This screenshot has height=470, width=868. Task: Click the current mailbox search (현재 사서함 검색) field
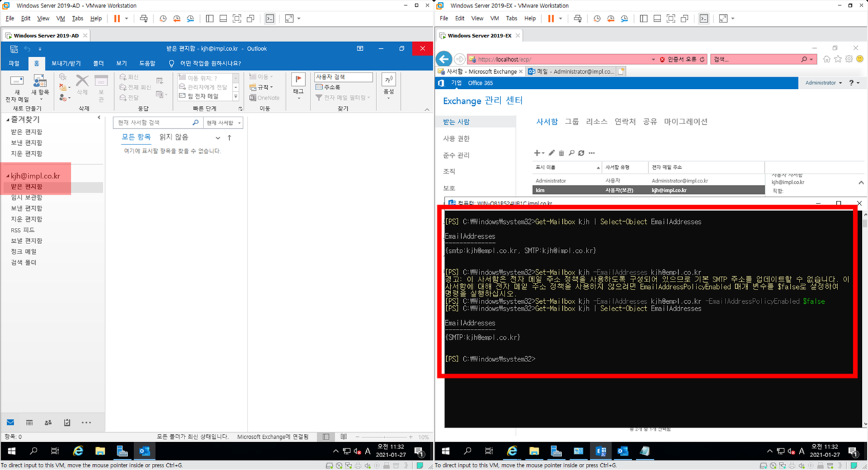(157, 123)
